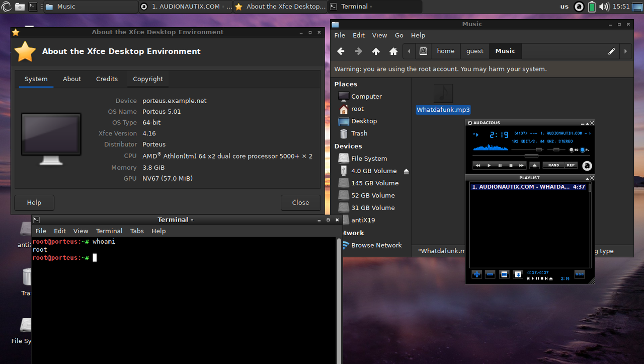The height and width of the screenshot is (364, 644).
Task: Open the home folder icon in file manager
Action: (x=393, y=51)
